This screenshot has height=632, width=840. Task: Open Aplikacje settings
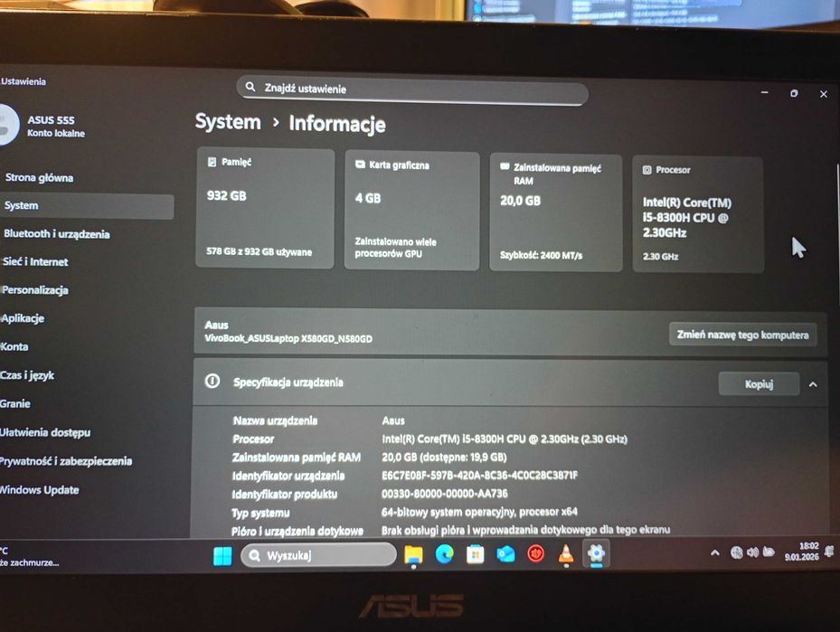pos(23,318)
